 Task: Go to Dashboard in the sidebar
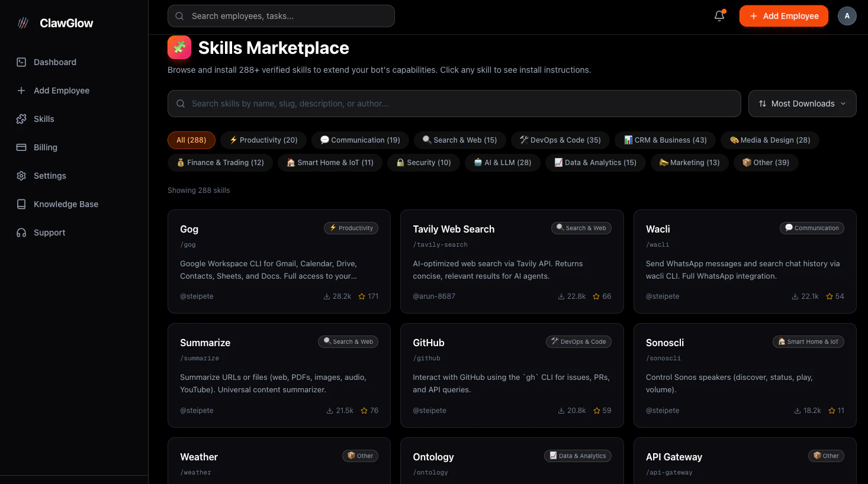55,62
